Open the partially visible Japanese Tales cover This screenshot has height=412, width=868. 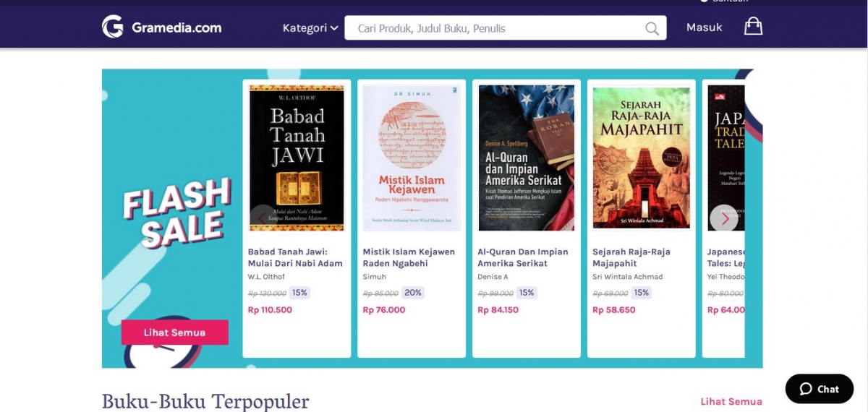(726, 158)
